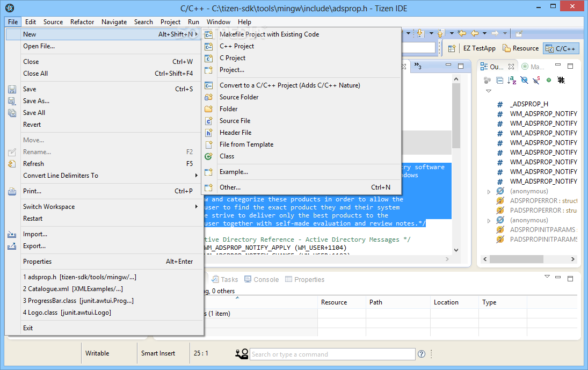Click the Print icon in File menu
This screenshot has height=370, width=588.
pyautogui.click(x=12, y=191)
